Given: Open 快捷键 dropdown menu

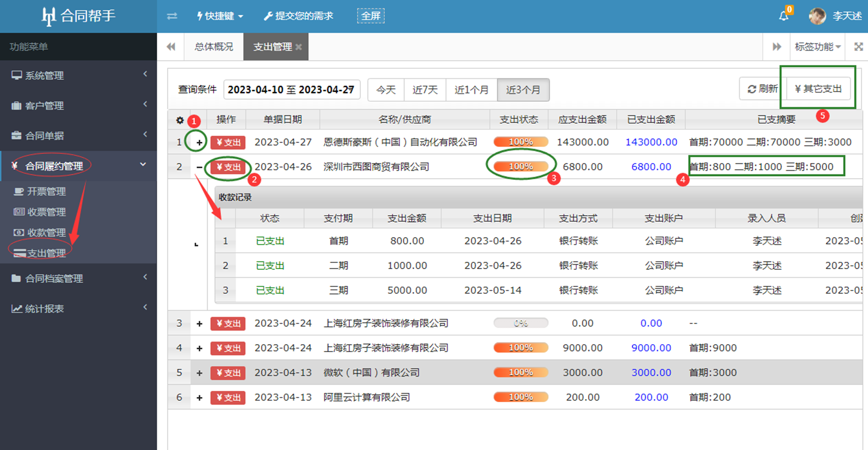Looking at the screenshot, I should 220,16.
